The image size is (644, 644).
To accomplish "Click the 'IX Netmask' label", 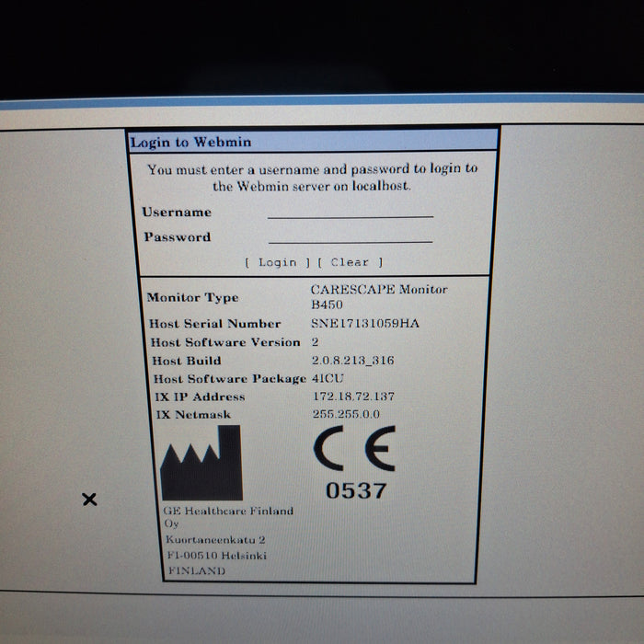I will (x=193, y=414).
